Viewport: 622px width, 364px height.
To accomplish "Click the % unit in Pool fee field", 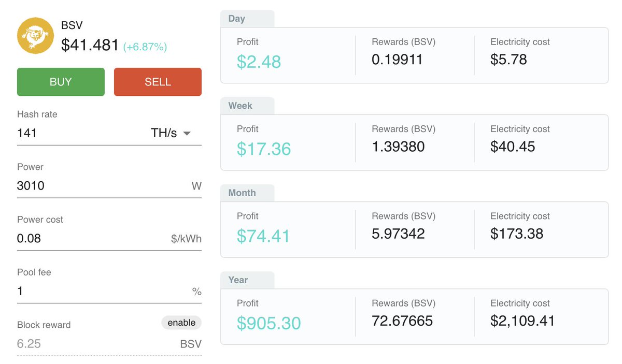I will click(x=196, y=292).
